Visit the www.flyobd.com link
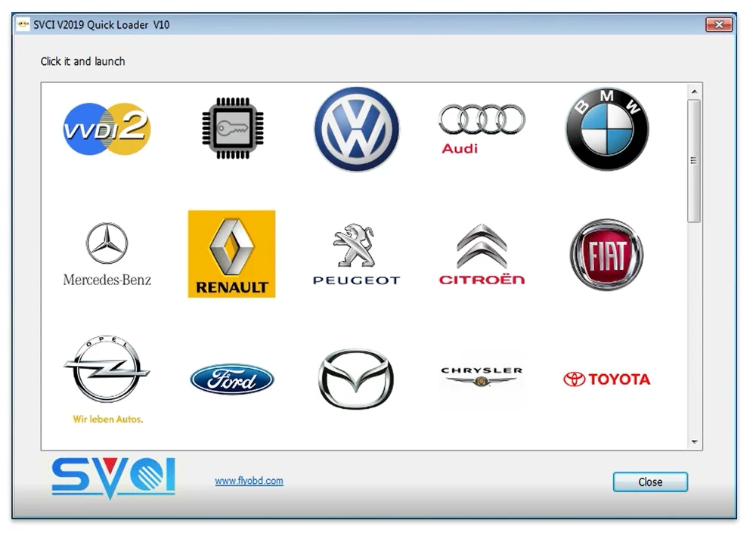The height and width of the screenshot is (545, 756). tap(249, 481)
